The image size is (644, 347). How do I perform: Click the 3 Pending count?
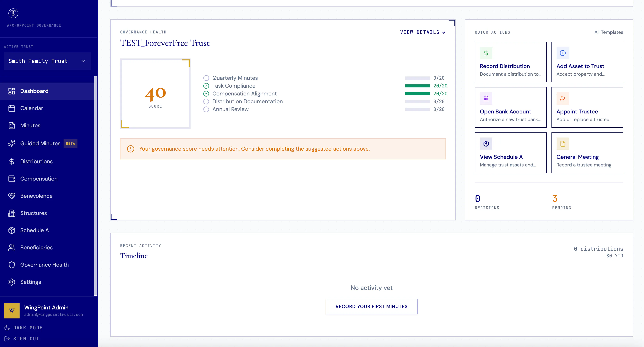pyautogui.click(x=555, y=199)
